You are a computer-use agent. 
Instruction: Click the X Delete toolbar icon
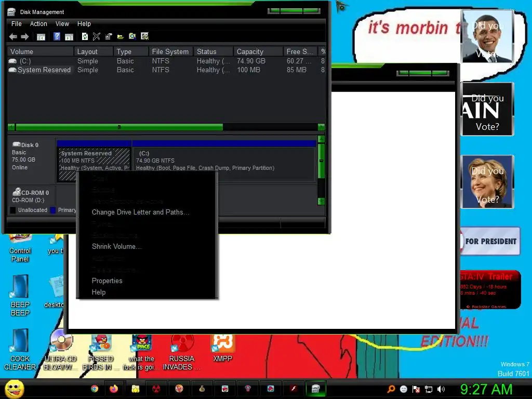[96, 36]
